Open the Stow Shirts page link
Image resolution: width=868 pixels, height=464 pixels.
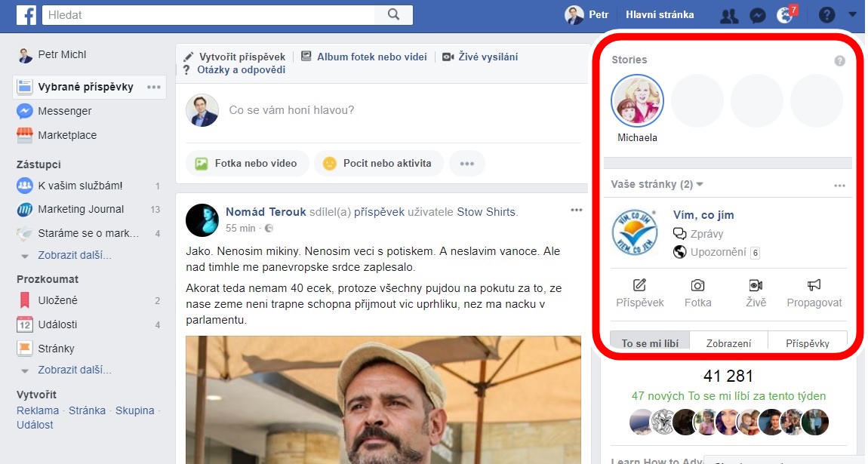pyautogui.click(x=486, y=212)
